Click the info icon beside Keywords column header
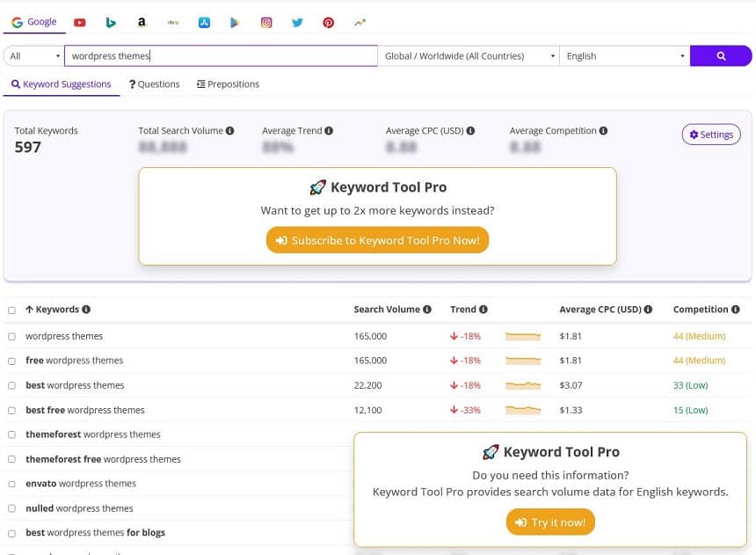Viewport: 756px width, 555px height. coord(86,310)
